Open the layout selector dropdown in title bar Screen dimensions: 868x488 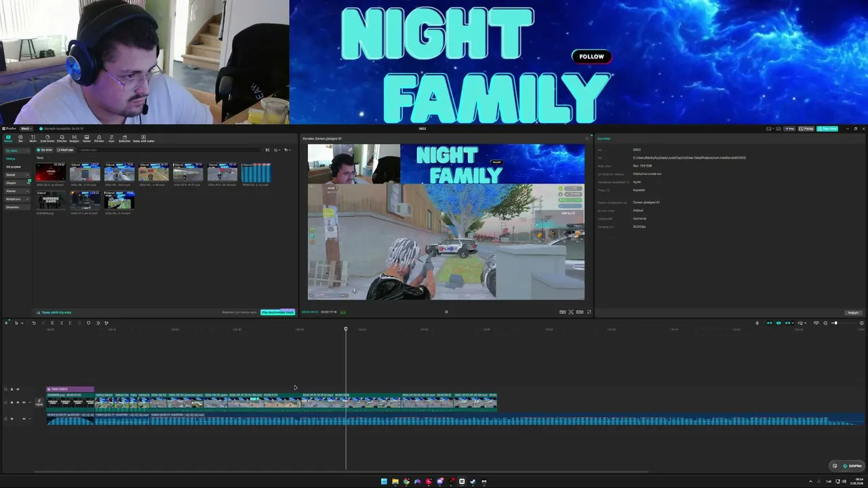point(770,128)
